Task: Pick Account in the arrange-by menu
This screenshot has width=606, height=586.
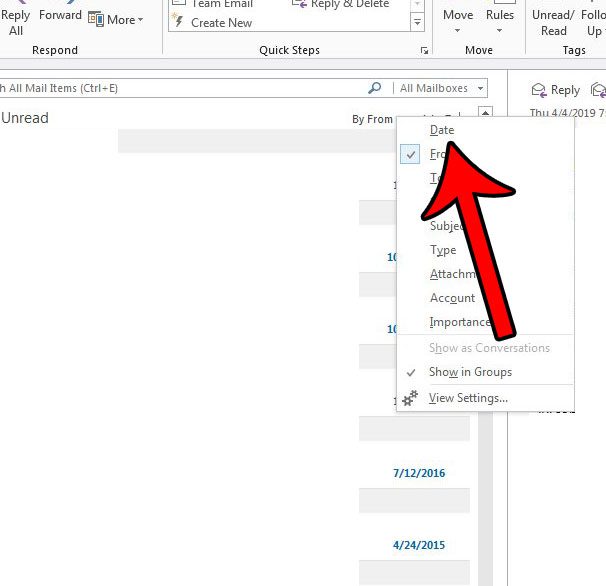Action: pos(452,298)
